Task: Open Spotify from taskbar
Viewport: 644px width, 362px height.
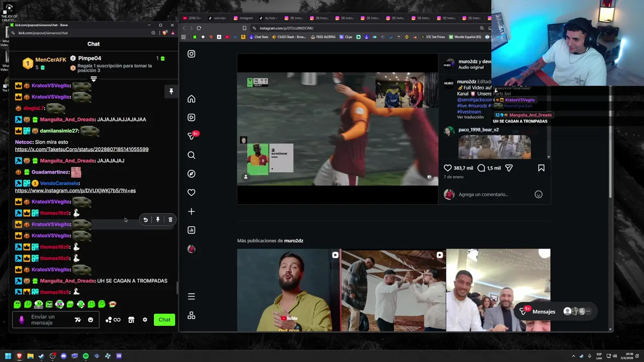Action: (86, 356)
